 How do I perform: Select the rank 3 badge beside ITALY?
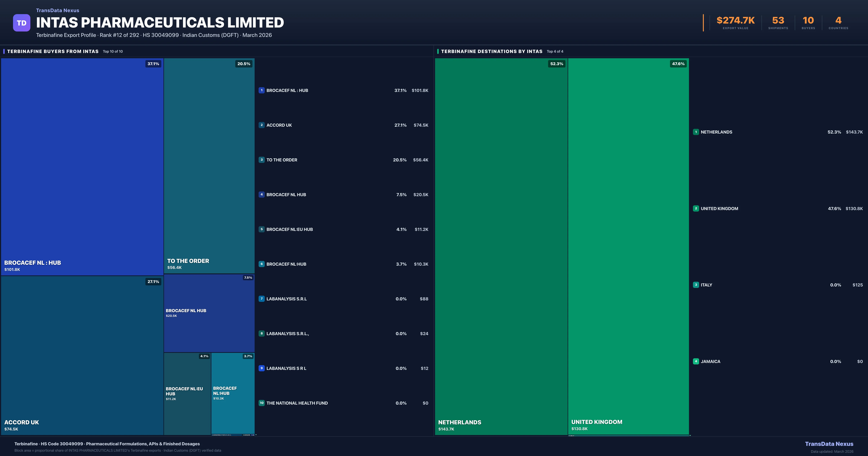point(696,285)
